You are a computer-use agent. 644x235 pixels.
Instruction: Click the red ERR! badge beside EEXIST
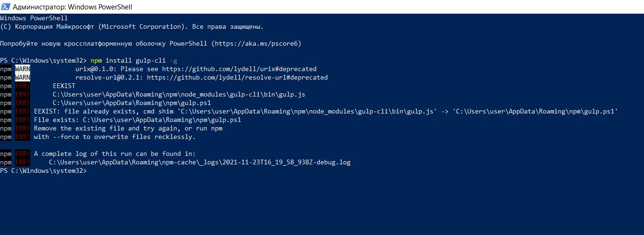coord(23,86)
